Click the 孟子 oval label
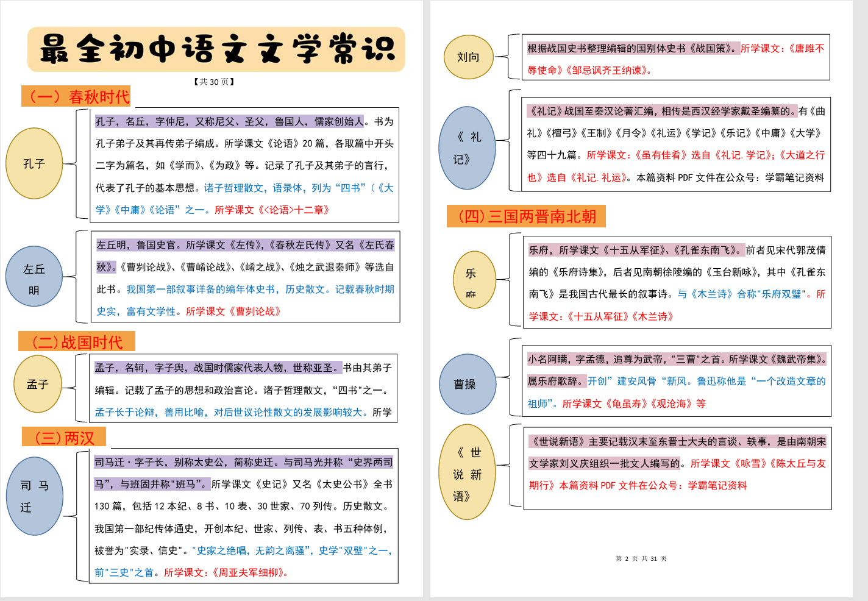Viewport: 868px width, 601px height. (x=38, y=384)
